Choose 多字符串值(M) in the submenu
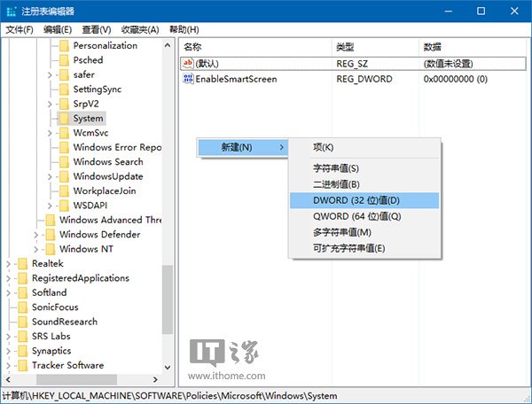This screenshot has width=532, height=404. [x=364, y=232]
